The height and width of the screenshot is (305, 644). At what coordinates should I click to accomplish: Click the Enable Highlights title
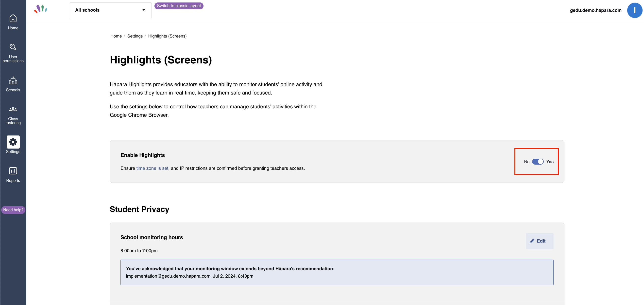tap(142, 155)
